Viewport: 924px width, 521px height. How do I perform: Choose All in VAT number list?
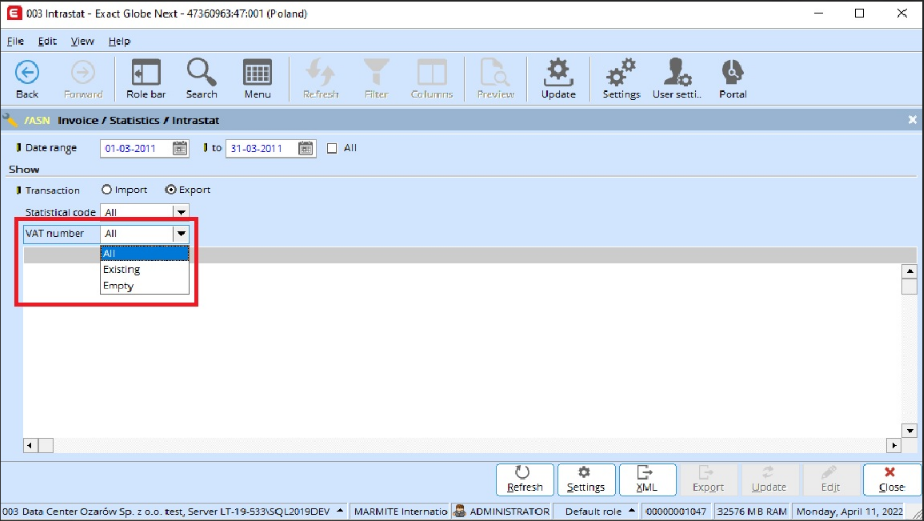point(144,253)
